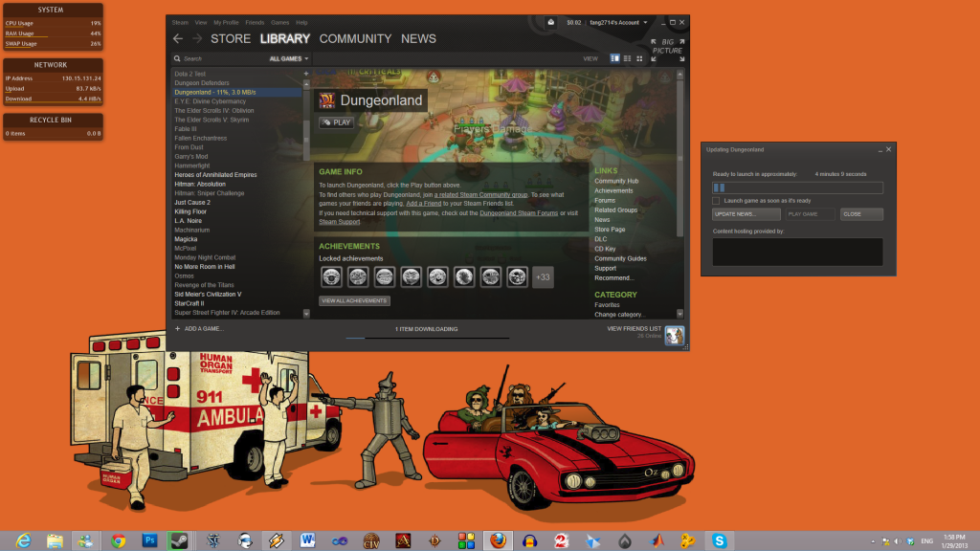This screenshot has height=551, width=980.
Task: Go forward with the Steam forward arrow
Action: (x=197, y=38)
